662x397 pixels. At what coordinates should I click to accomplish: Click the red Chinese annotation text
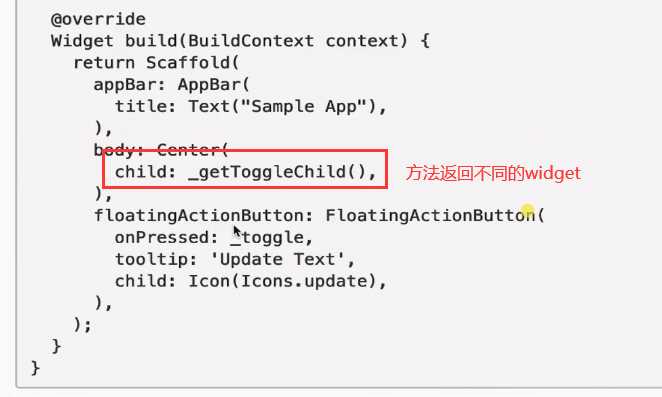point(493,173)
